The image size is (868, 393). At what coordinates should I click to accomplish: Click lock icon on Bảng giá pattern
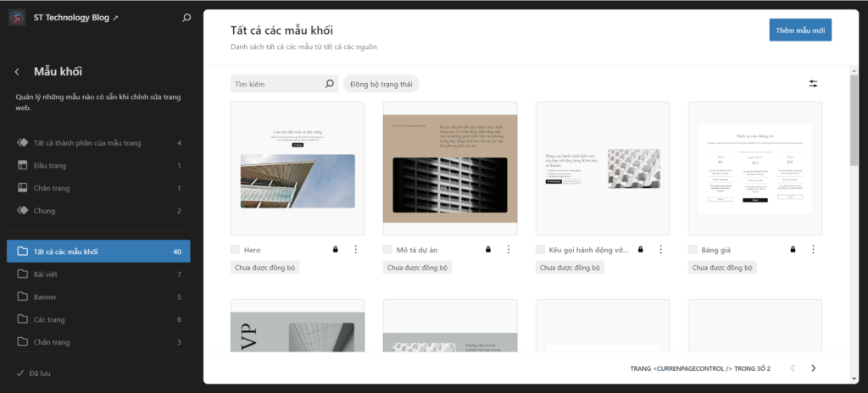click(793, 250)
